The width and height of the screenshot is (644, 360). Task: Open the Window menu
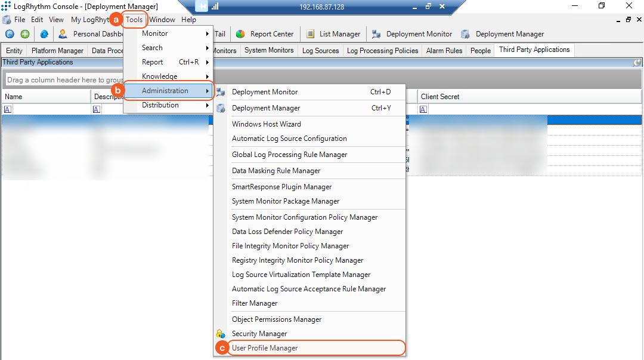162,20
